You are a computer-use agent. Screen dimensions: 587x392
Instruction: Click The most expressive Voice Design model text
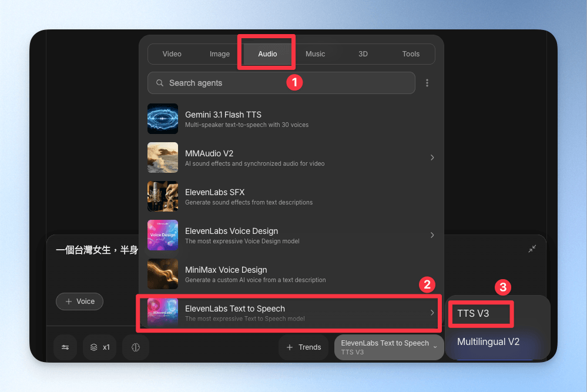[x=242, y=241]
